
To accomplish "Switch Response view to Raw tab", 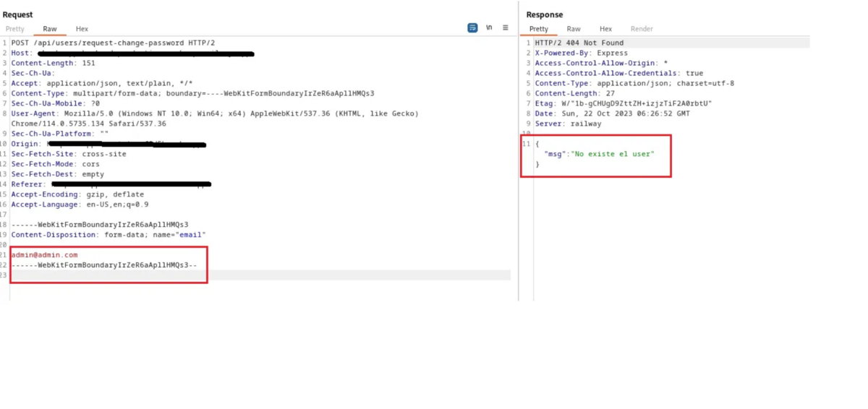I will pos(574,29).
